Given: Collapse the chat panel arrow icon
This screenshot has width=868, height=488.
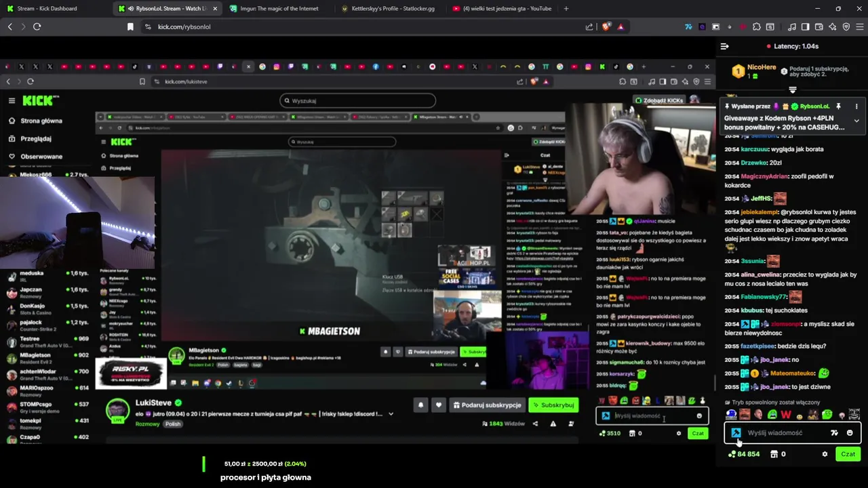Looking at the screenshot, I should (724, 46).
